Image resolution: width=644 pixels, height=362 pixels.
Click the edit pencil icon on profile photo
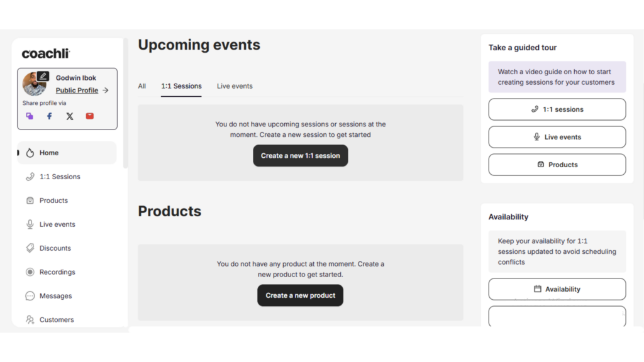pos(43,76)
